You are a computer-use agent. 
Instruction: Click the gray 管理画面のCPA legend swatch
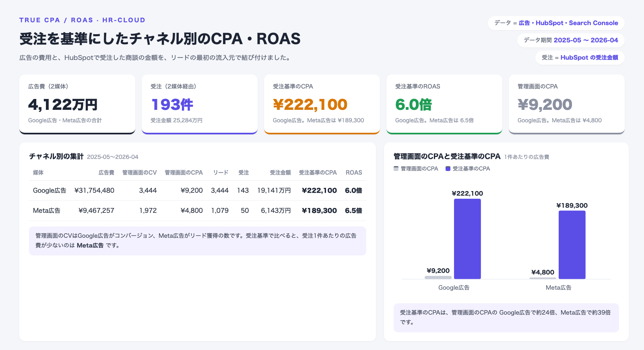pos(396,169)
